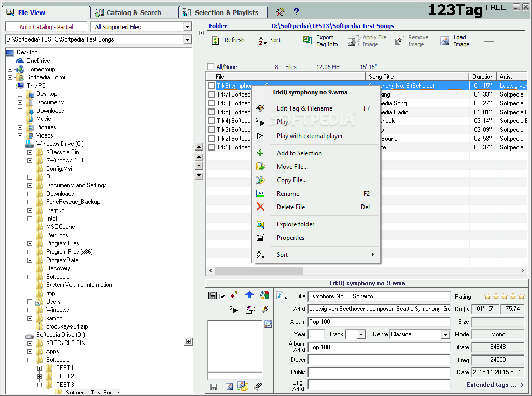532x396 pixels.
Task: Click the play note icon in tag panel
Action: (x=234, y=309)
